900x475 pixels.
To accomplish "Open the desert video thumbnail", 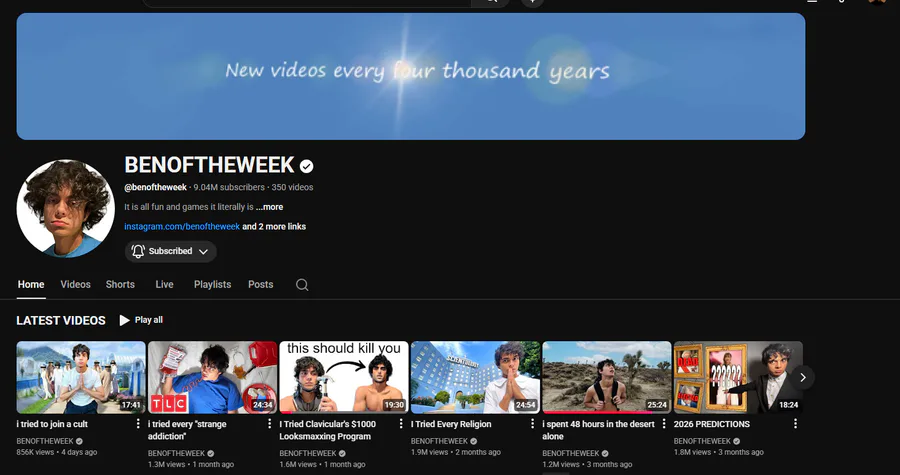I will click(x=607, y=377).
